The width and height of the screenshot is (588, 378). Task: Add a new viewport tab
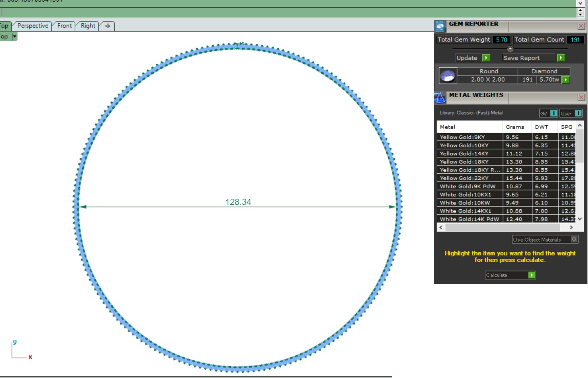click(108, 26)
